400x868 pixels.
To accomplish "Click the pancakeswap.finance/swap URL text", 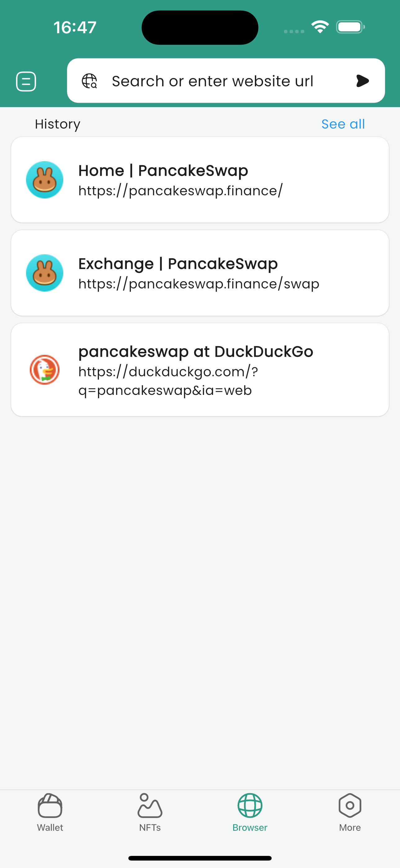I will coord(199,284).
